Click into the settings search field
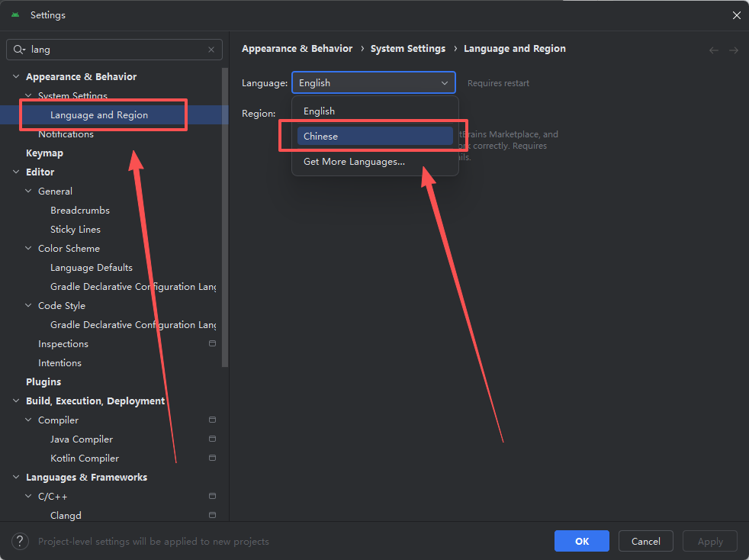 (x=114, y=50)
